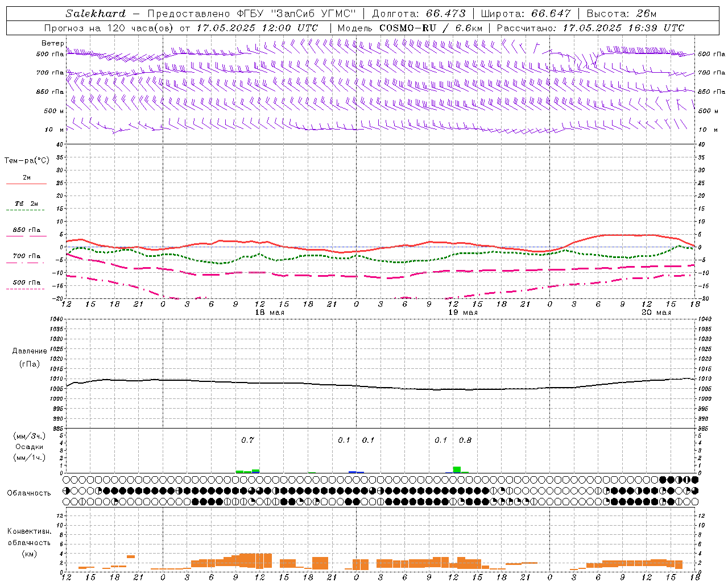Click the small orange convective bar at 21h May 17

tap(131, 556)
